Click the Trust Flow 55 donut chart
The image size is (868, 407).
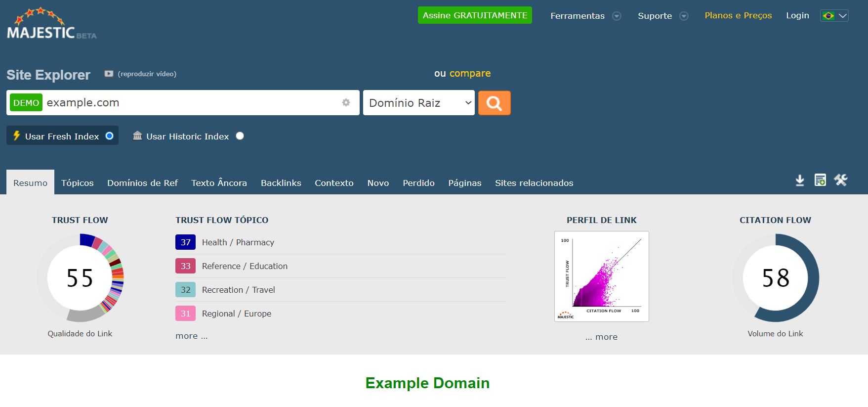pos(80,277)
